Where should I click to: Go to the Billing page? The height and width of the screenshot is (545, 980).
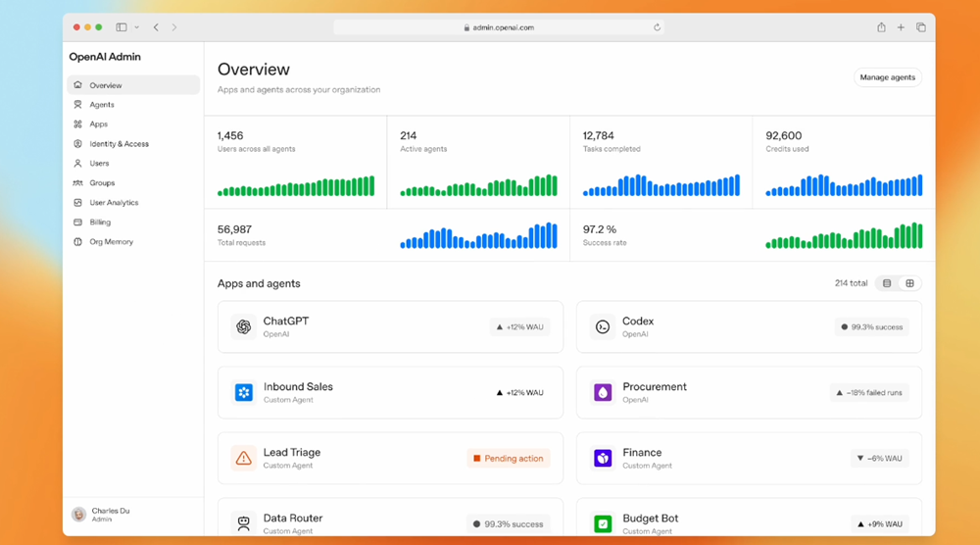100,223
